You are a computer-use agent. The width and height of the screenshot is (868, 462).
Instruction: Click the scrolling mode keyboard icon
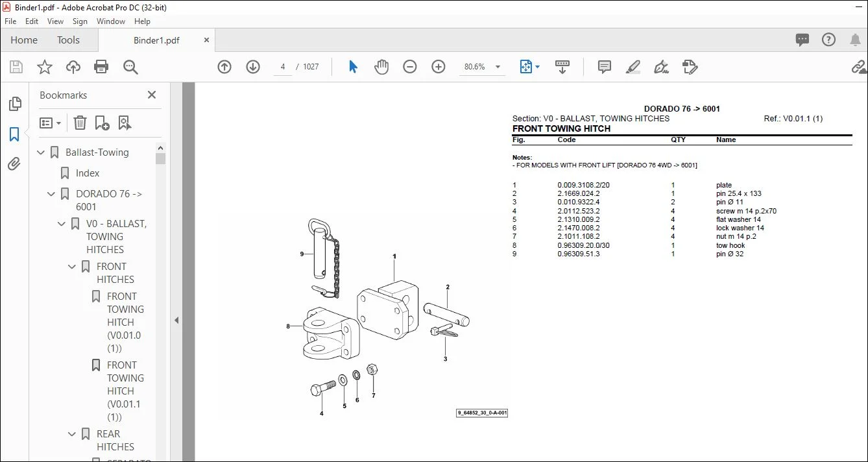(562, 67)
